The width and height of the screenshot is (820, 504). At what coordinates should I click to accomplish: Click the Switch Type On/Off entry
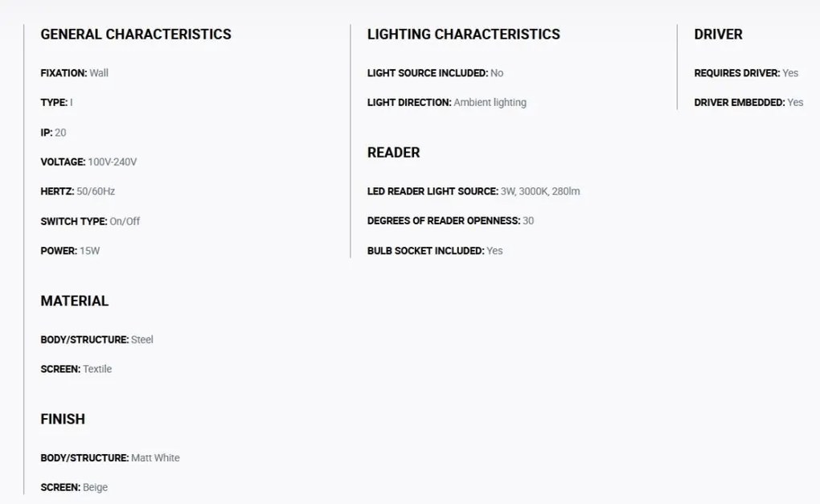[90, 222]
